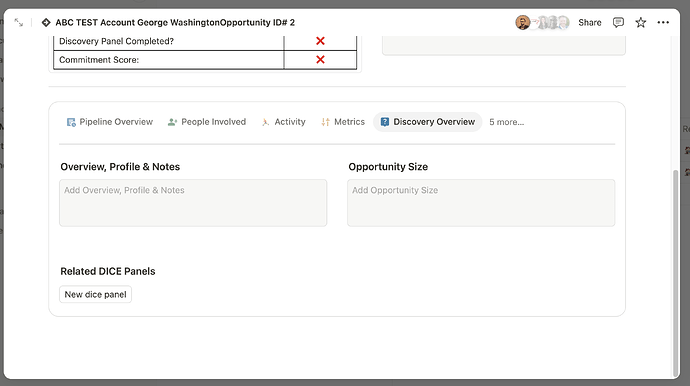Viewport: 690px width, 386px height.
Task: Open the Metrics tab
Action: tap(343, 122)
